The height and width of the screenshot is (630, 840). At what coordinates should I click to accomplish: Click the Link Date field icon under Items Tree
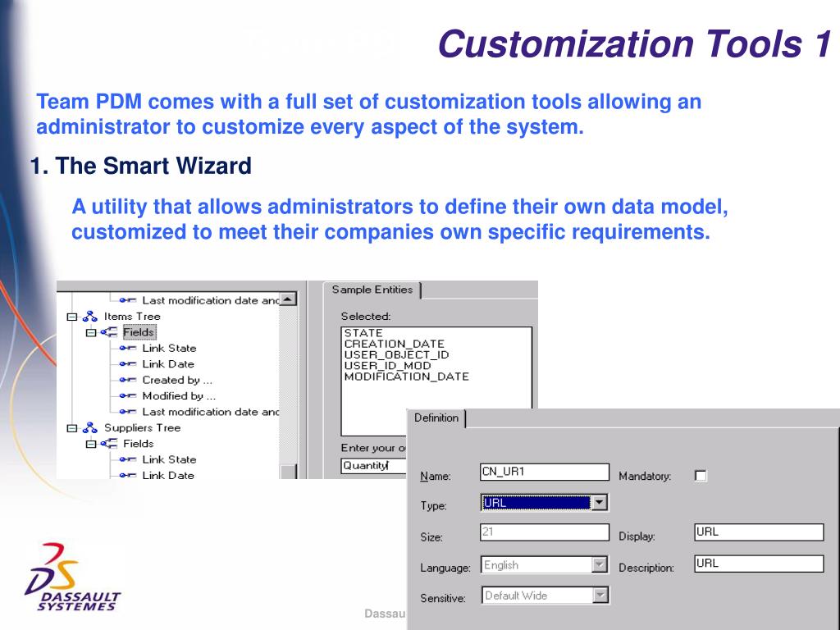(127, 364)
